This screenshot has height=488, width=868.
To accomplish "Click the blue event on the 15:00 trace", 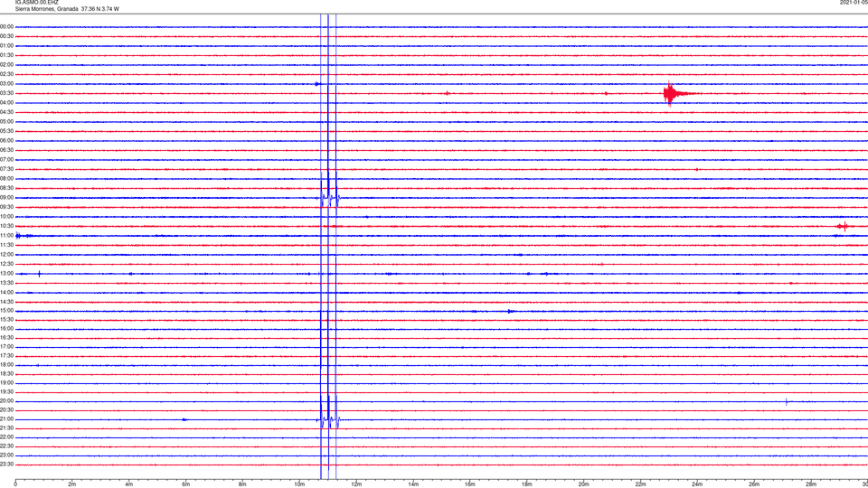I will coord(510,312).
